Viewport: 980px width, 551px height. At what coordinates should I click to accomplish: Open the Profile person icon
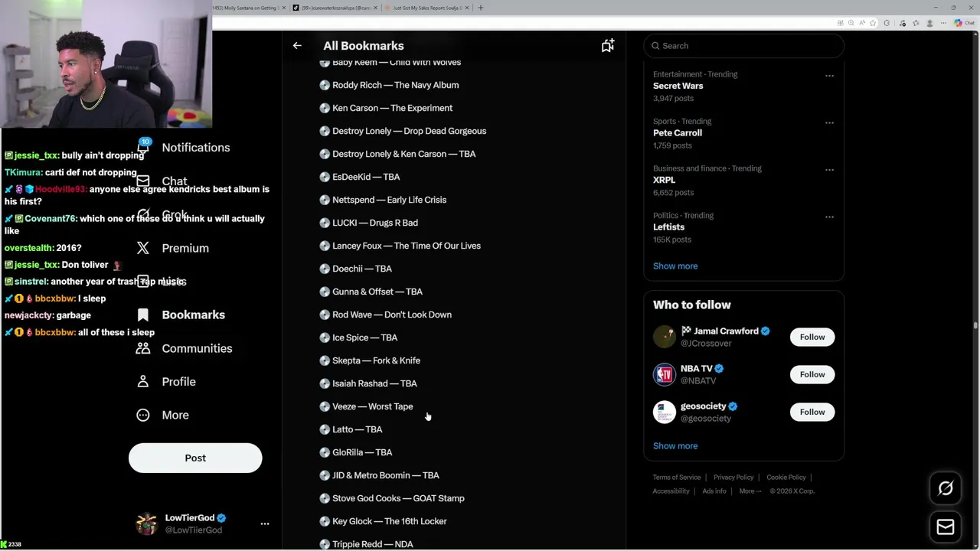click(x=143, y=381)
